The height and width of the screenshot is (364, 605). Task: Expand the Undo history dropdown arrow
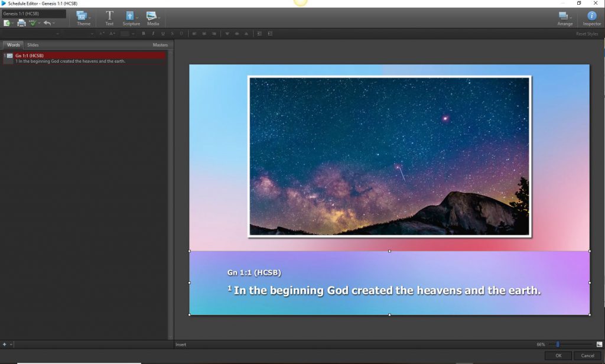[x=54, y=24]
